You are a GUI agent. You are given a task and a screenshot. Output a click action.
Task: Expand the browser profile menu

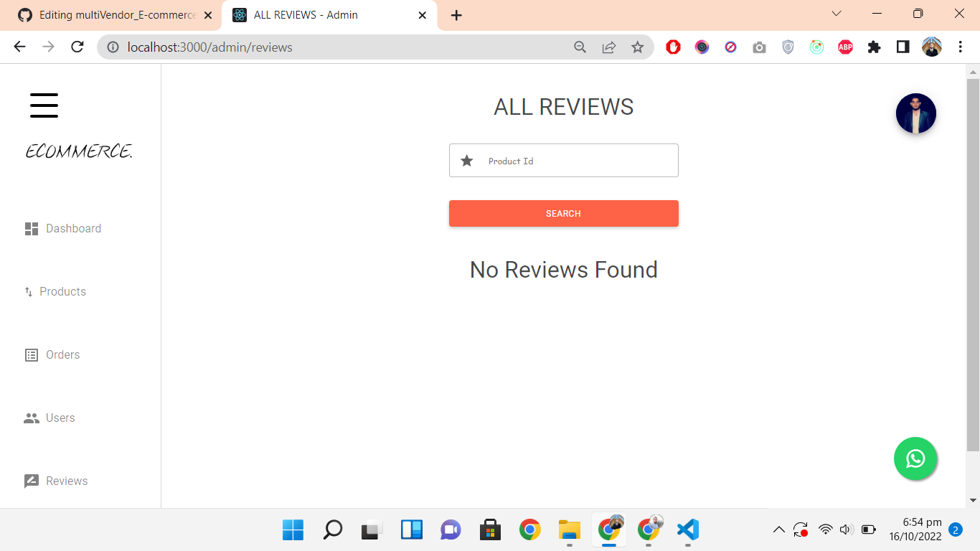pos(931,47)
